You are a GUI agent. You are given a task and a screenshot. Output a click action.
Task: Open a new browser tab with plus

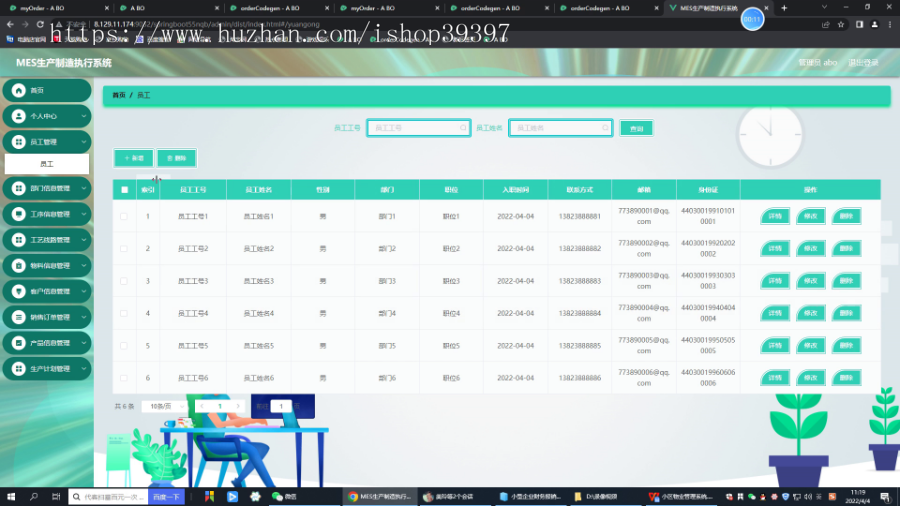click(784, 8)
